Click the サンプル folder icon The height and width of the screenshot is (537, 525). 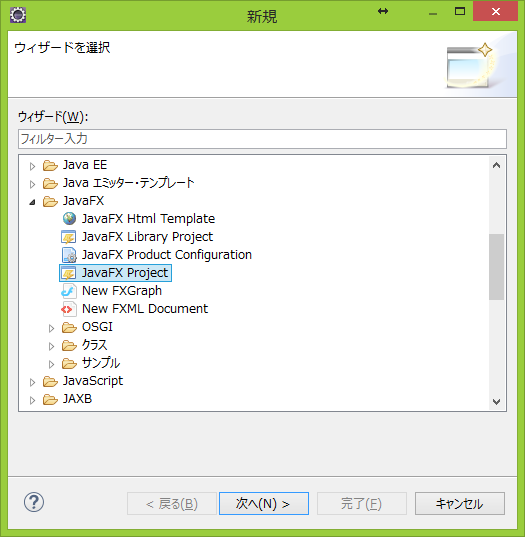point(69,363)
